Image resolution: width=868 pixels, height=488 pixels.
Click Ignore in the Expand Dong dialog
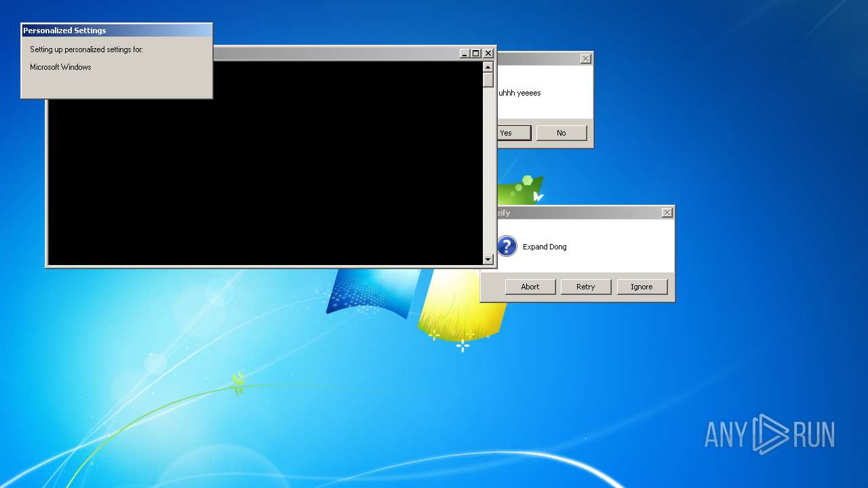642,287
